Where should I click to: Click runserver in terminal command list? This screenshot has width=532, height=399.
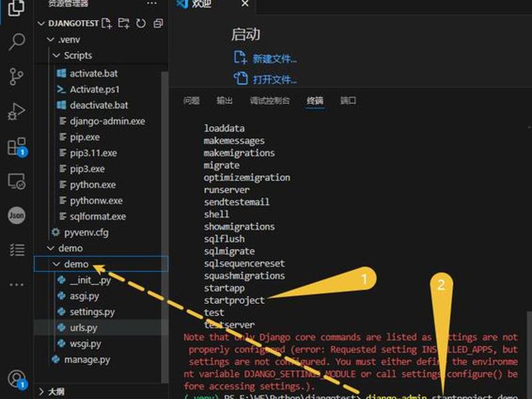coord(226,190)
